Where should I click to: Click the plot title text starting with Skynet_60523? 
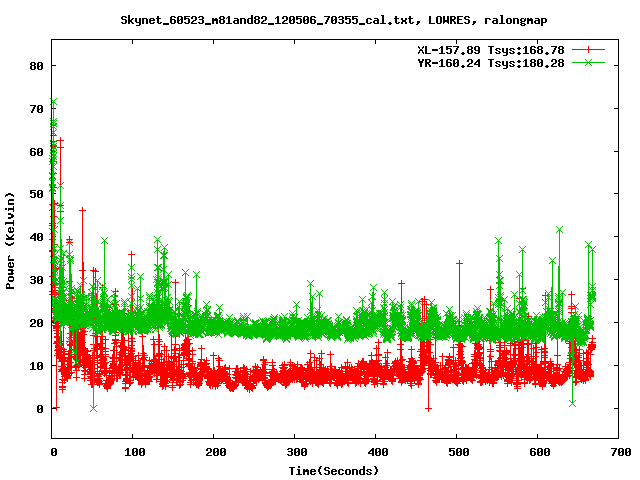click(333, 20)
